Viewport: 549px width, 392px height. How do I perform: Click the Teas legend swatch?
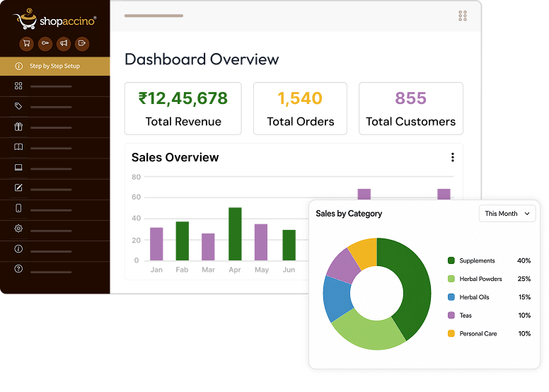(x=451, y=316)
